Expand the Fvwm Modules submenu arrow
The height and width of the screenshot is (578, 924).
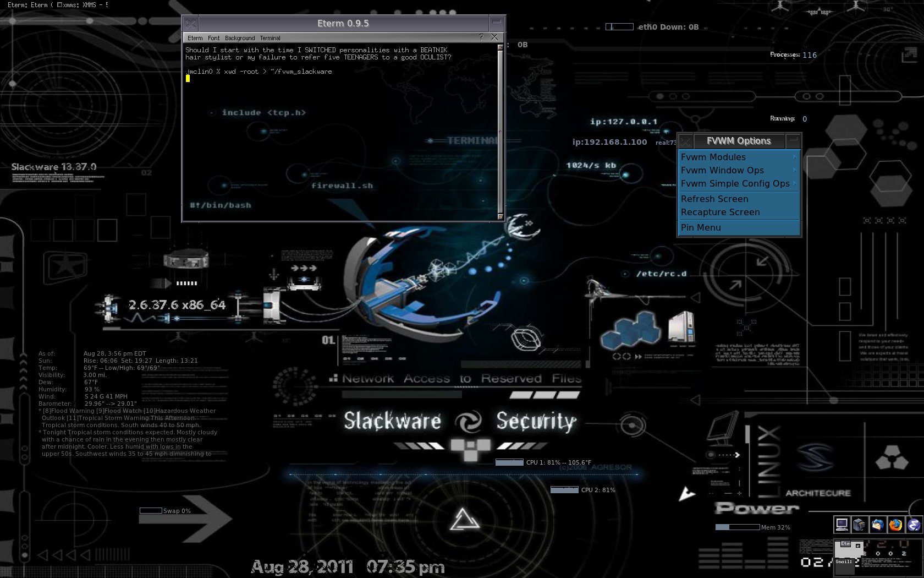[795, 157]
